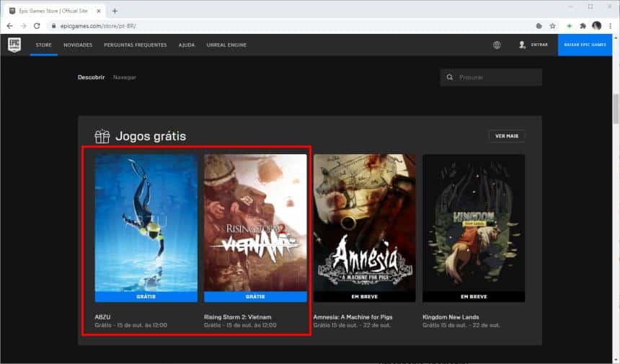620x364 pixels.
Task: Open NOVIDADES in the navigation bar
Action: pyautogui.click(x=78, y=45)
